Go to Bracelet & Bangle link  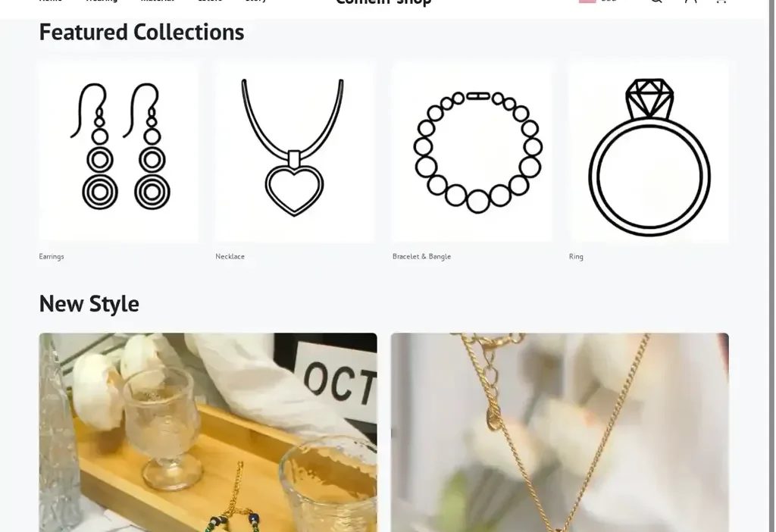[421, 256]
